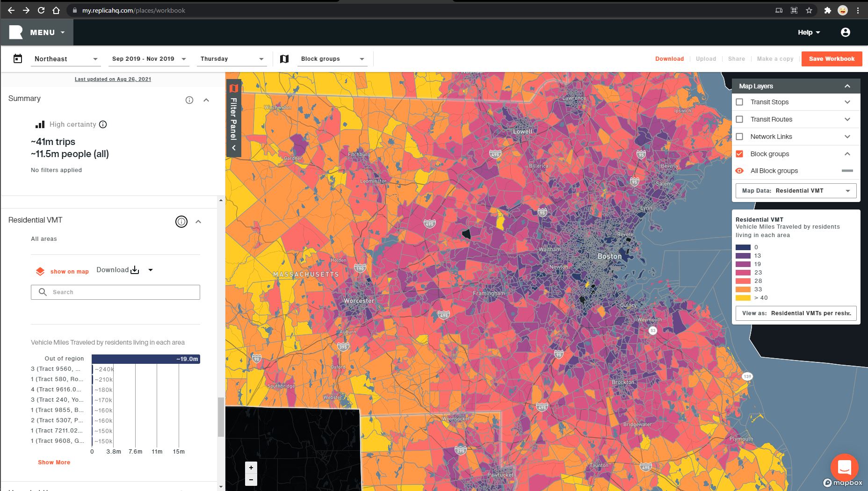Screen dimensions: 868x491
Task: Open the Help menu
Action: point(809,32)
